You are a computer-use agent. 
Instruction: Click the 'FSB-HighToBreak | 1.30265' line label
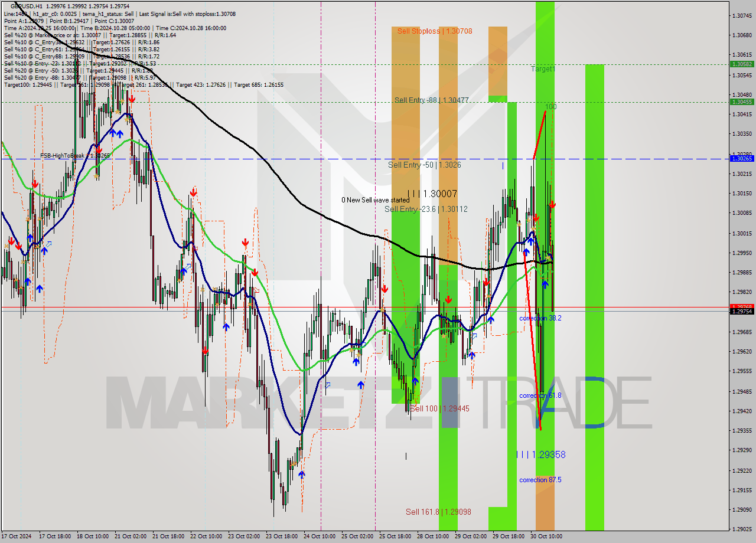coord(75,156)
